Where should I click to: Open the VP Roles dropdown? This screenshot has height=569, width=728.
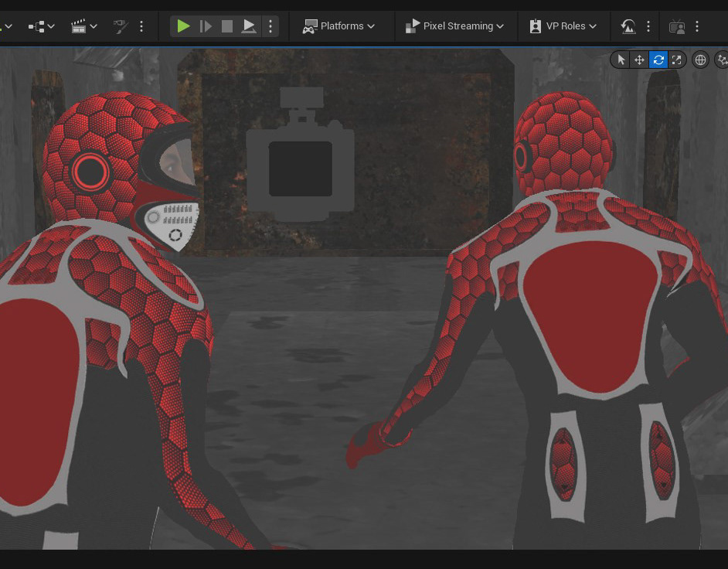pyautogui.click(x=563, y=26)
